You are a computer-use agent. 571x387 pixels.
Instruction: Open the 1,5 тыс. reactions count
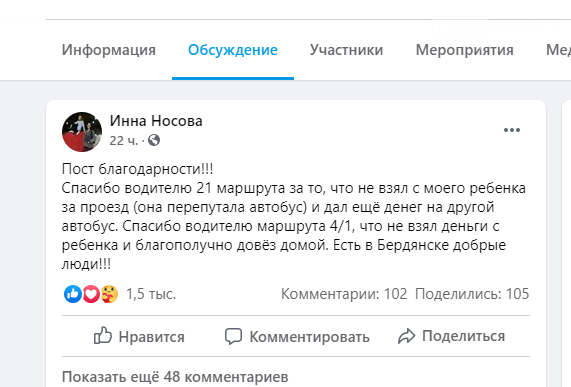click(151, 294)
